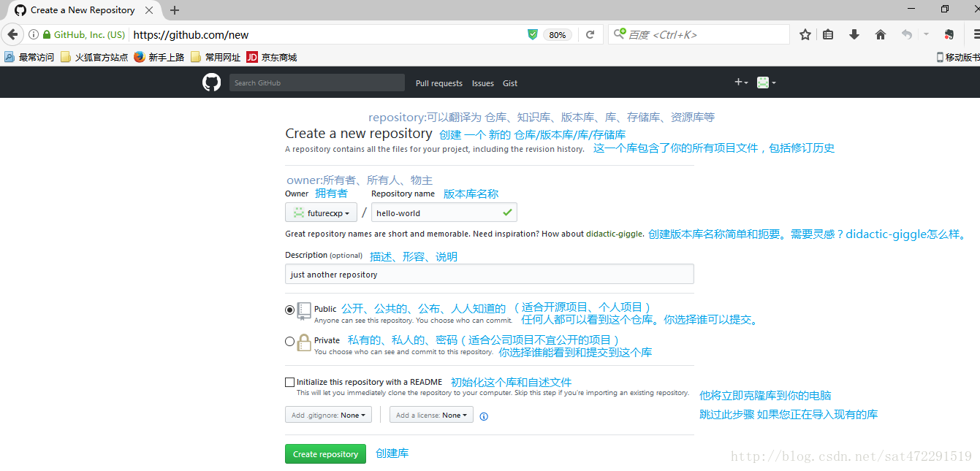Click the 'Description (optional)' label
The image size is (980, 471).
click(x=324, y=255)
